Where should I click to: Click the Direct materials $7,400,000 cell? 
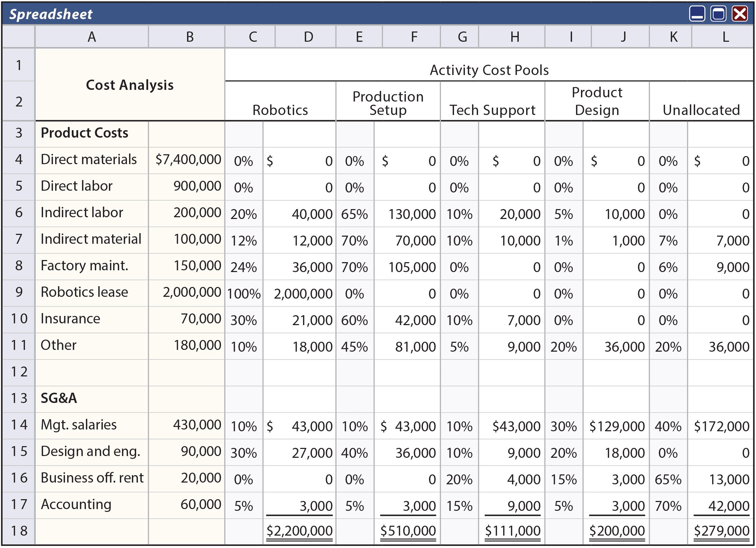[x=188, y=160]
